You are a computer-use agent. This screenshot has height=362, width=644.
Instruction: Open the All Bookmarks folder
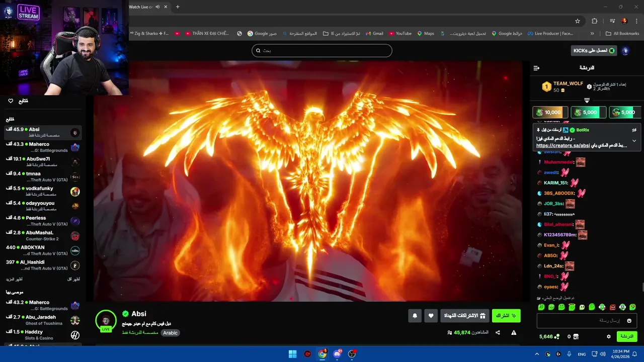point(622,34)
